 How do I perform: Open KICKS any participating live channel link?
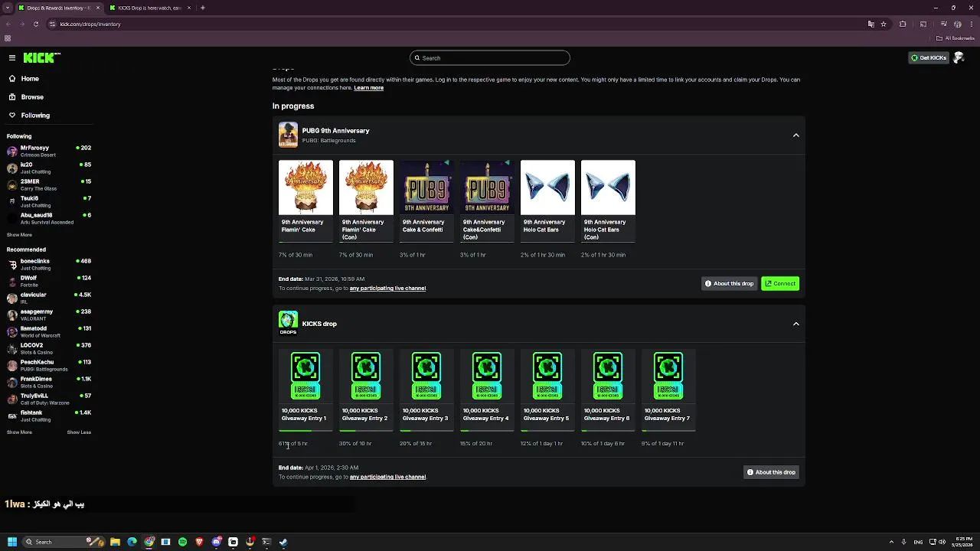pyautogui.click(x=387, y=477)
